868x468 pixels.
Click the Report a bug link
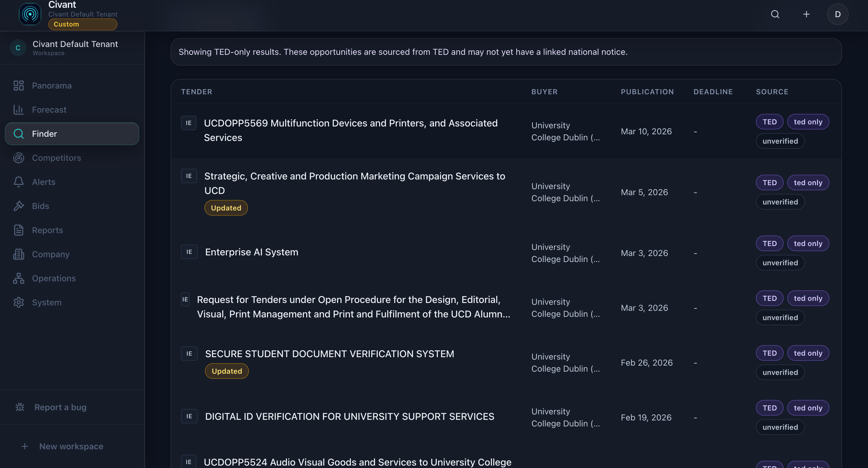click(x=60, y=407)
